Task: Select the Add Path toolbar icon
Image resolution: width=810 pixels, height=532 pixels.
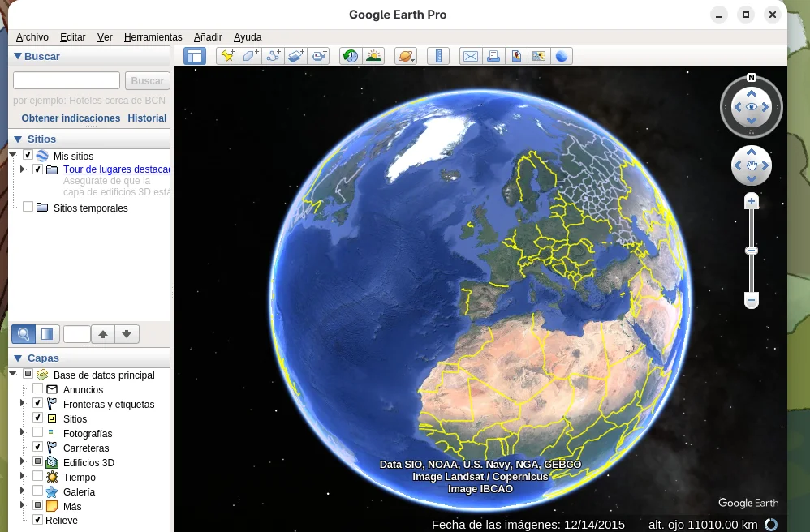Action: 273,56
